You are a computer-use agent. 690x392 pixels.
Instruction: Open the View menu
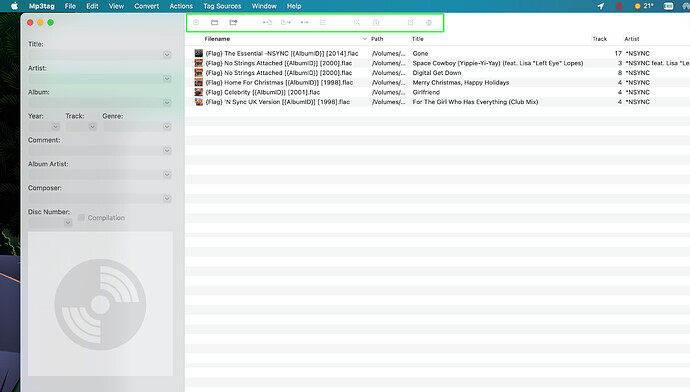coord(116,6)
